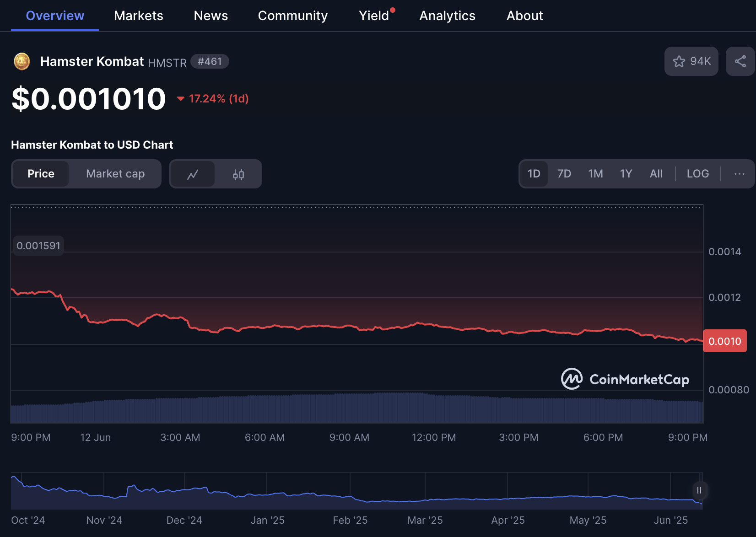The image size is (756, 537).
Task: Click the Hamster Kombat coin logo
Action: (x=22, y=61)
